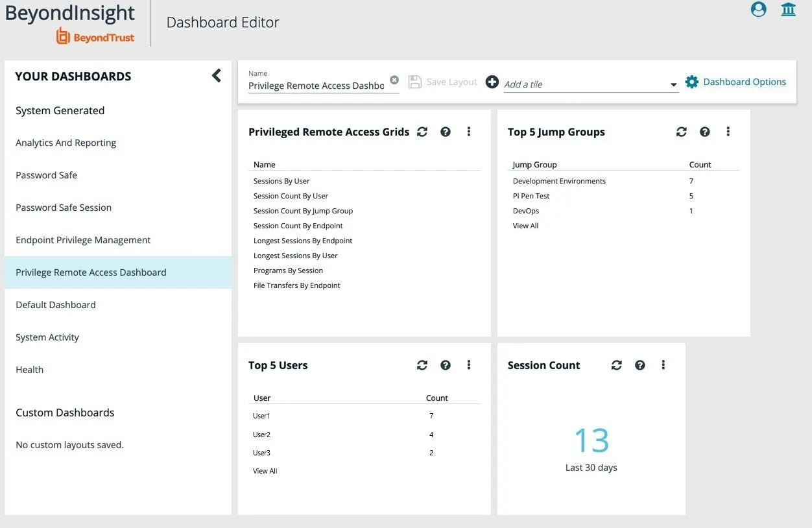Open File Transfers By Endpoint grid
This screenshot has height=528, width=812.
point(296,285)
